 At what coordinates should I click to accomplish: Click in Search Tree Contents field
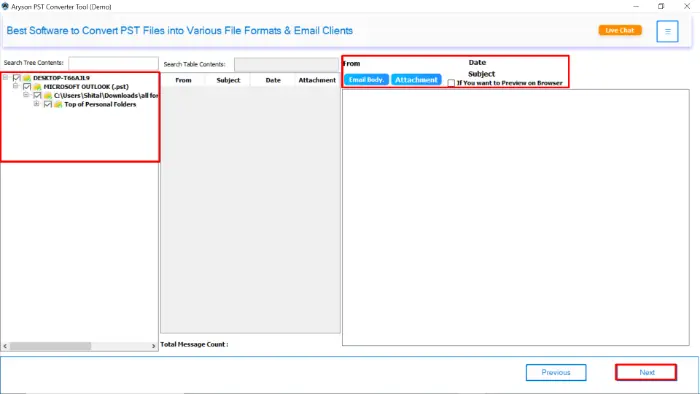click(x=113, y=63)
